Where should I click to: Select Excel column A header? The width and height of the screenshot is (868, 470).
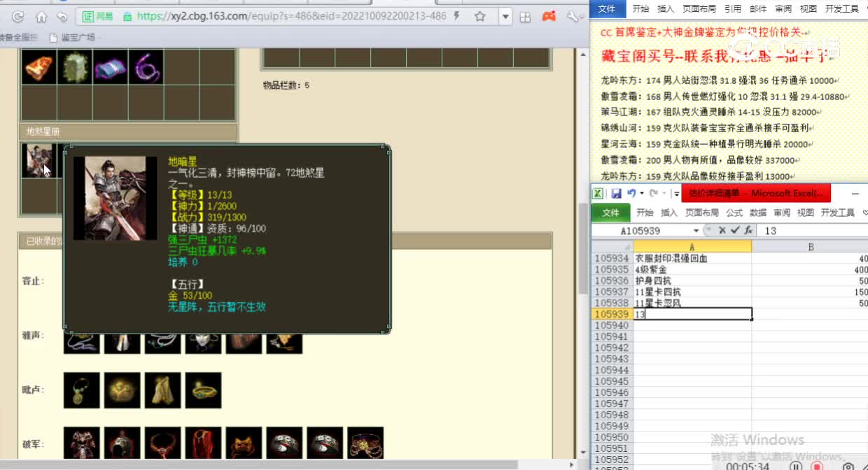coord(692,246)
